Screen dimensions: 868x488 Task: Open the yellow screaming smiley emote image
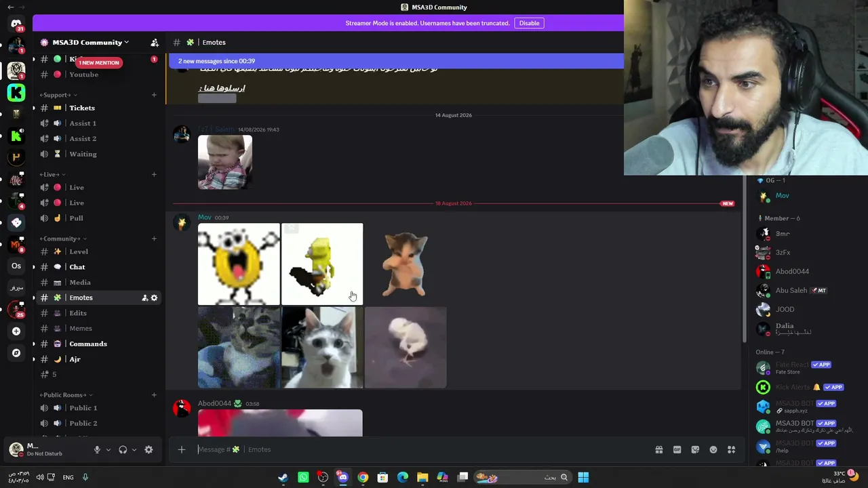239,264
